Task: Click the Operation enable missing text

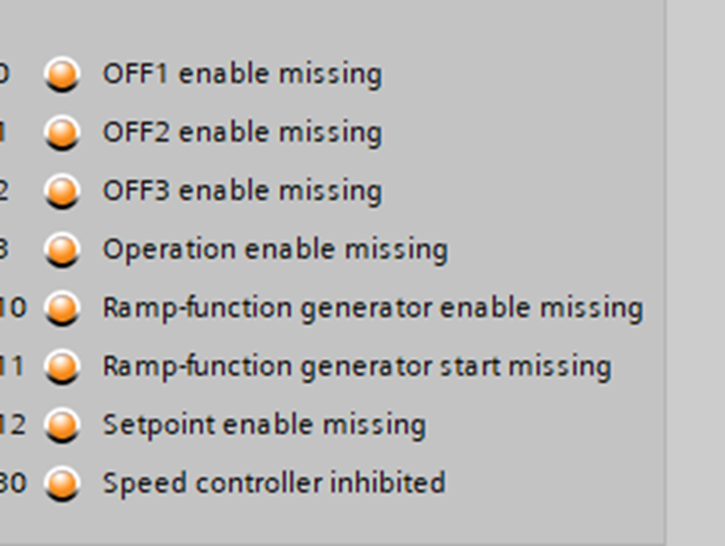Action: click(x=275, y=249)
